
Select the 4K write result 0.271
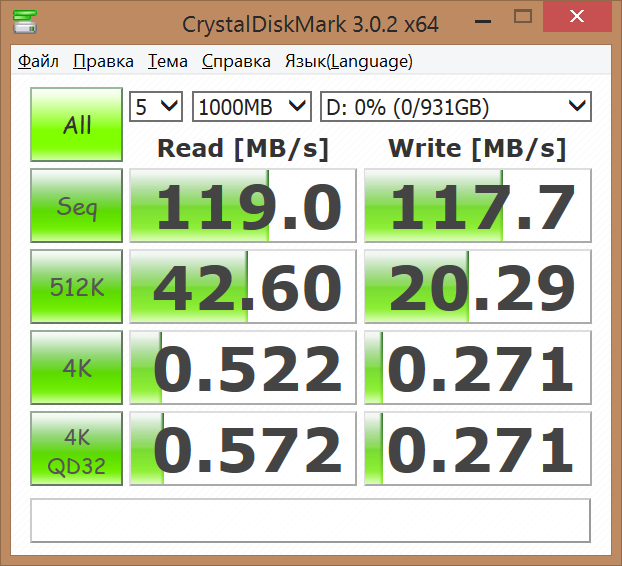coord(478,367)
